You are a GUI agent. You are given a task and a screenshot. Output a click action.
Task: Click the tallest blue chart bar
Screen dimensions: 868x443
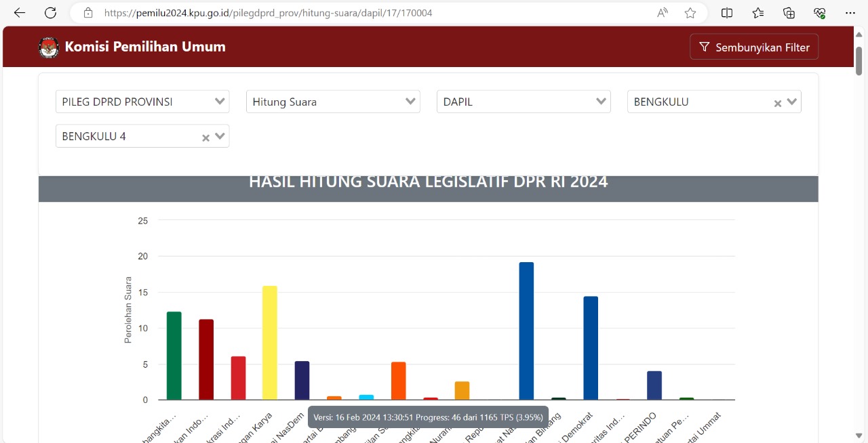(526, 331)
